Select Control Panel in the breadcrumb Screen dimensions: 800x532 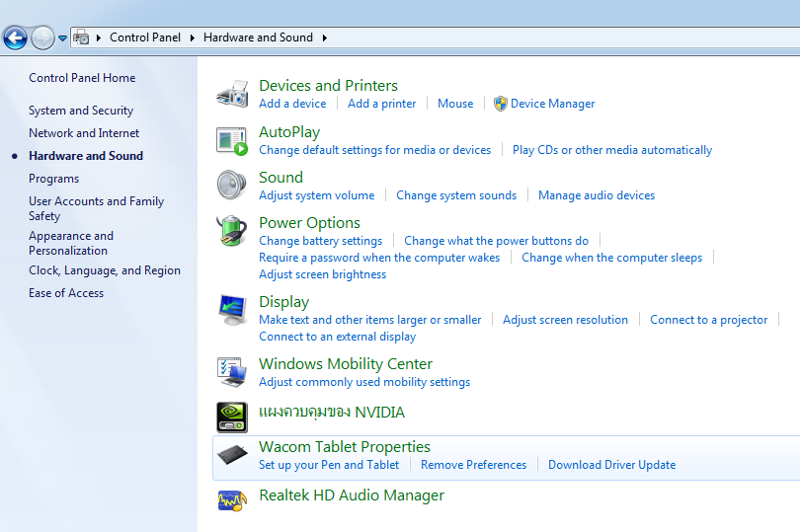pyautogui.click(x=145, y=38)
